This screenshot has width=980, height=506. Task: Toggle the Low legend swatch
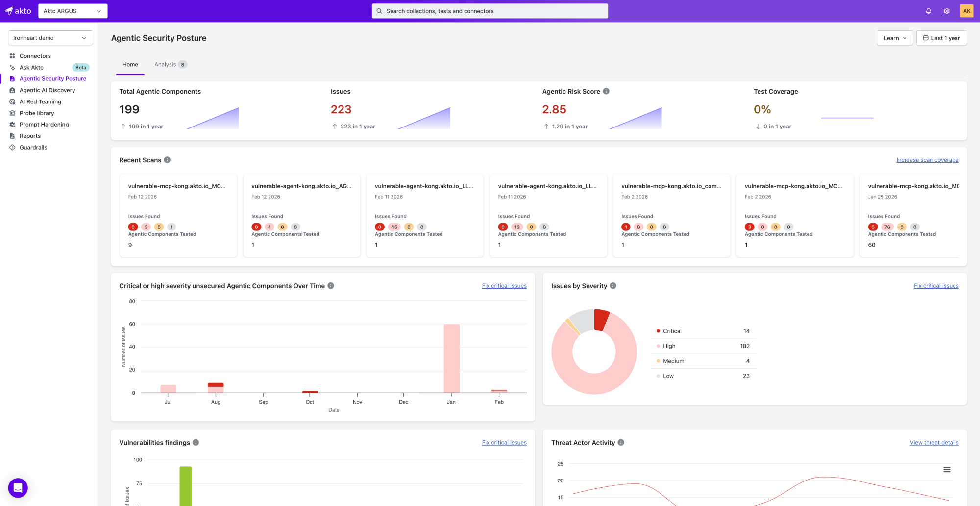658,376
